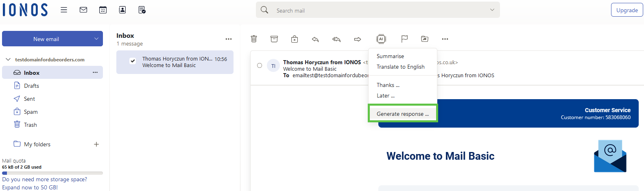Open the Inbox folder
Image resolution: width=644 pixels, height=191 pixels.
click(52, 72)
